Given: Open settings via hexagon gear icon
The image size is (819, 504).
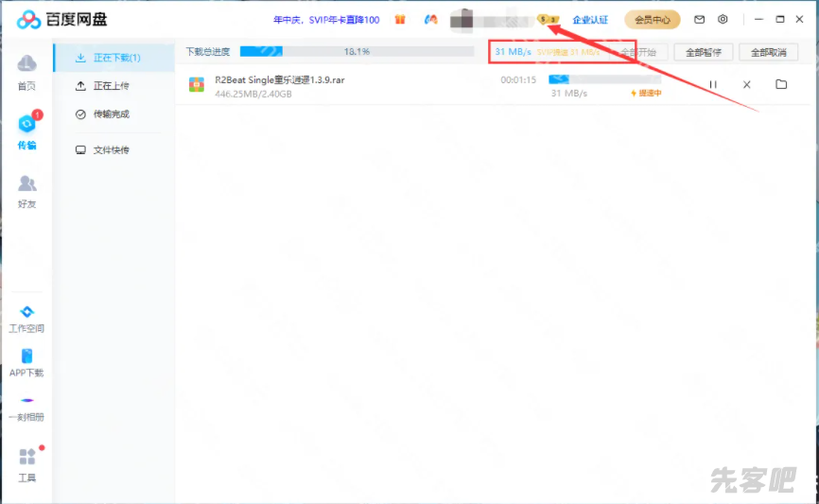Looking at the screenshot, I should click(723, 19).
